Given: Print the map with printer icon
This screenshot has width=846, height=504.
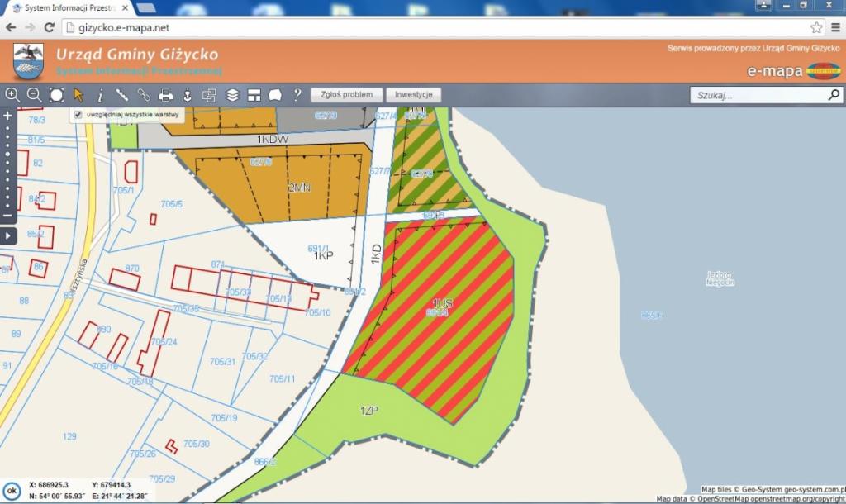Looking at the screenshot, I should pos(165,95).
